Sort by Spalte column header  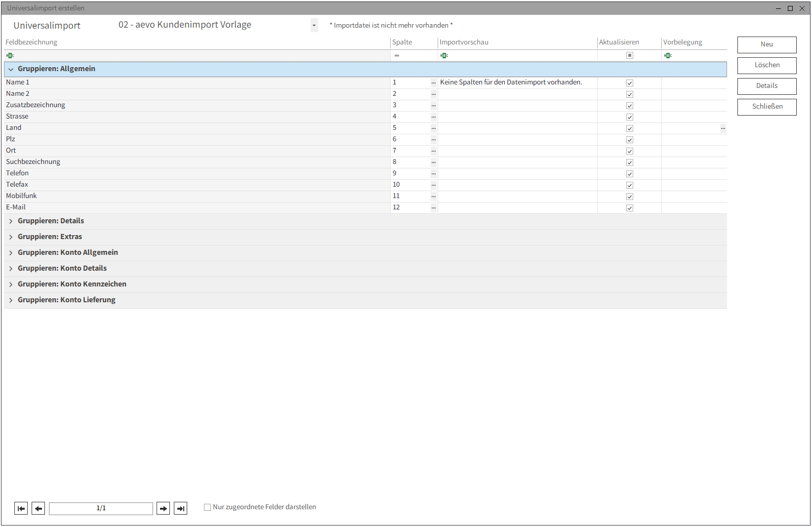click(x=414, y=42)
